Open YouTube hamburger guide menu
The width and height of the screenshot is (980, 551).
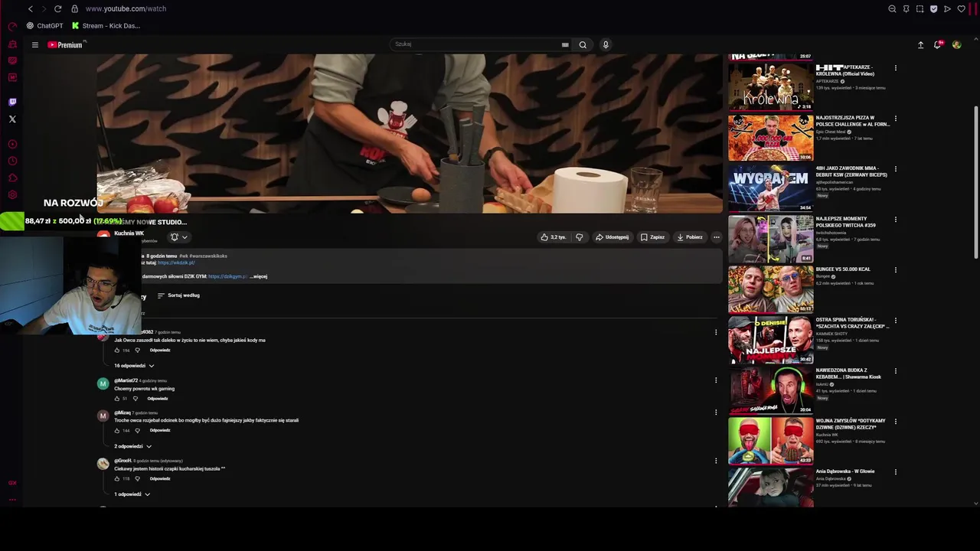pos(34,44)
